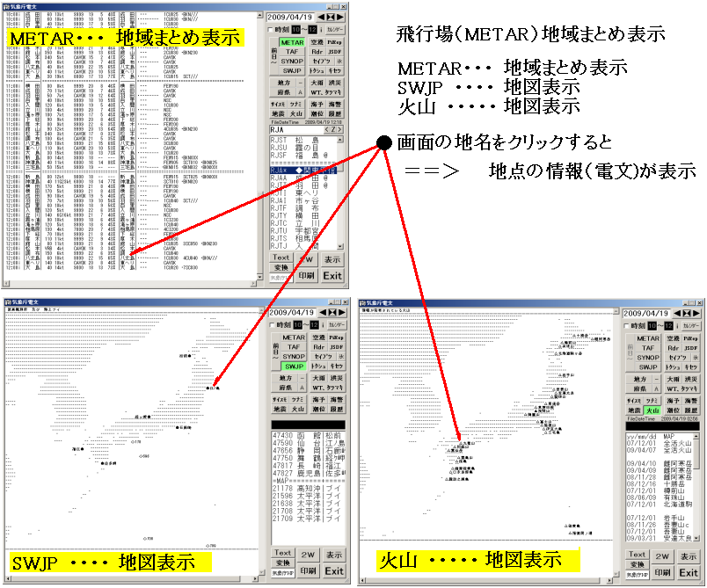
Task: Click Exit in the METAR window
Action: (332, 276)
